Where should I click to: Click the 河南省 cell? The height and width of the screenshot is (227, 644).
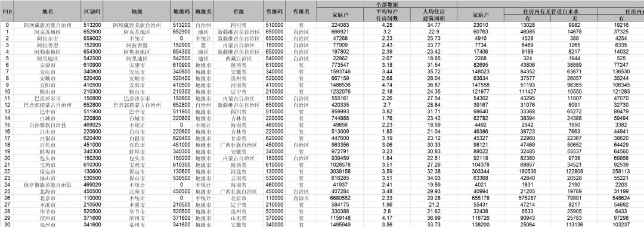point(238,85)
